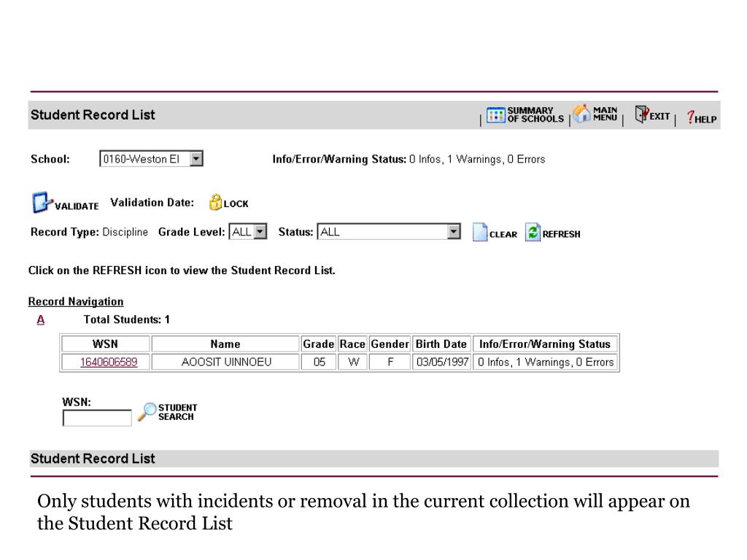Click the CLEAR label text
Image resolution: width=747 pixels, height=560 pixels.
(503, 234)
